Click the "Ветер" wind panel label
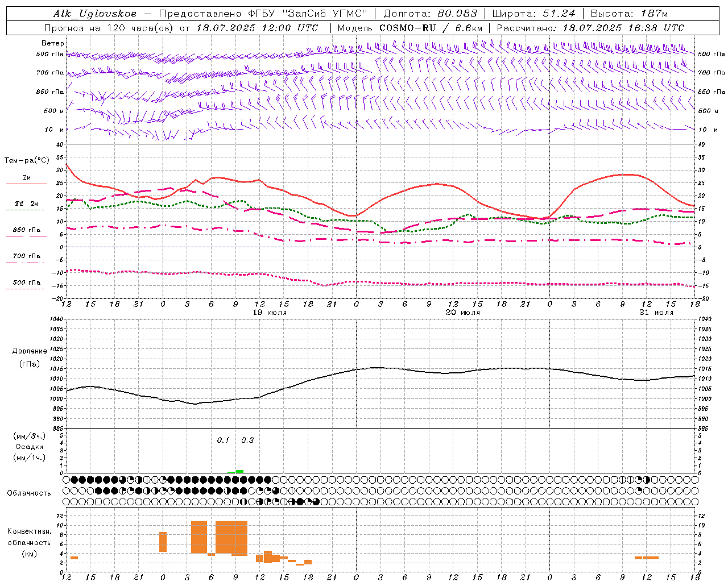The height and width of the screenshot is (582, 728). point(53,43)
